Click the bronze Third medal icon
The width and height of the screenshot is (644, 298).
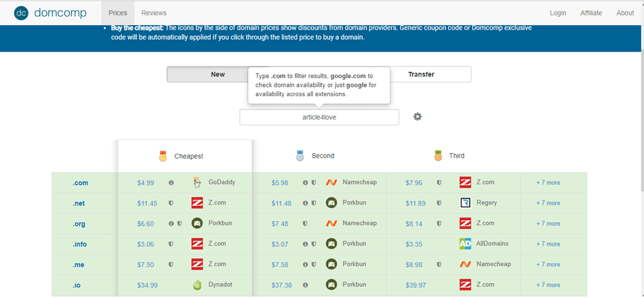pos(438,156)
